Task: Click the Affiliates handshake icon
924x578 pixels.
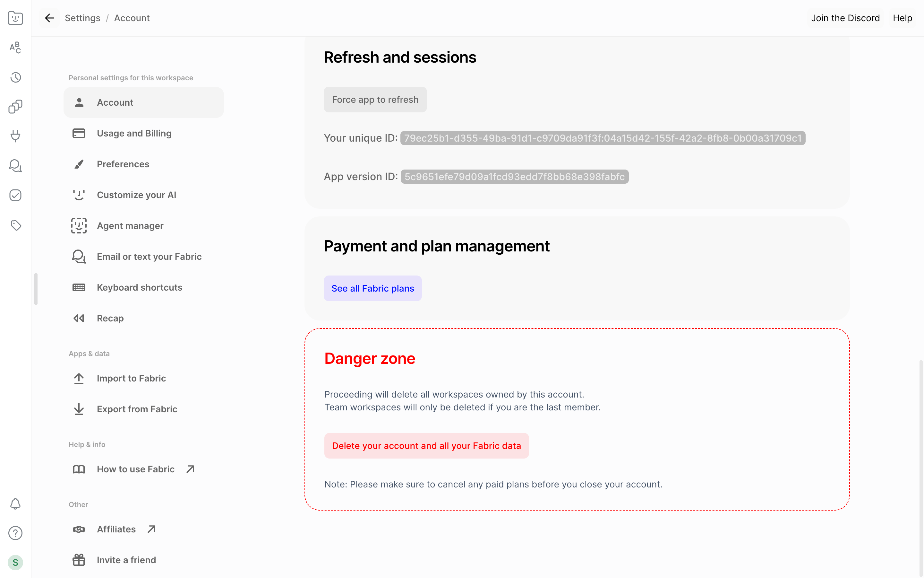Action: 79,529
